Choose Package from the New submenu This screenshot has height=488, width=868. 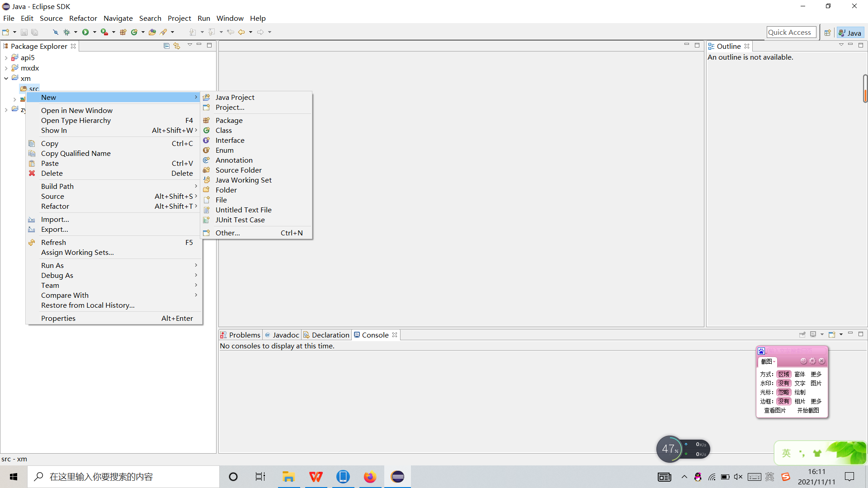(x=257, y=120)
